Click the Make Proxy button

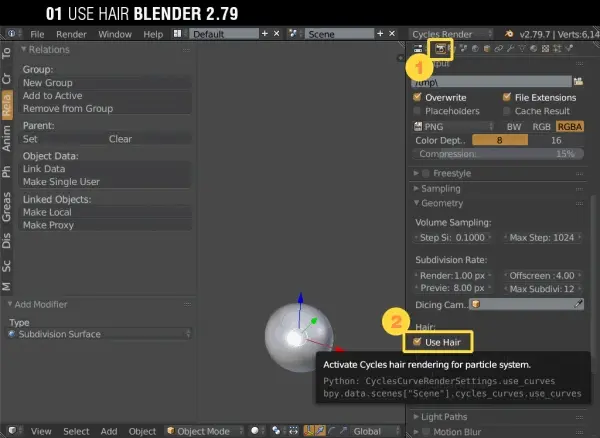pos(105,225)
